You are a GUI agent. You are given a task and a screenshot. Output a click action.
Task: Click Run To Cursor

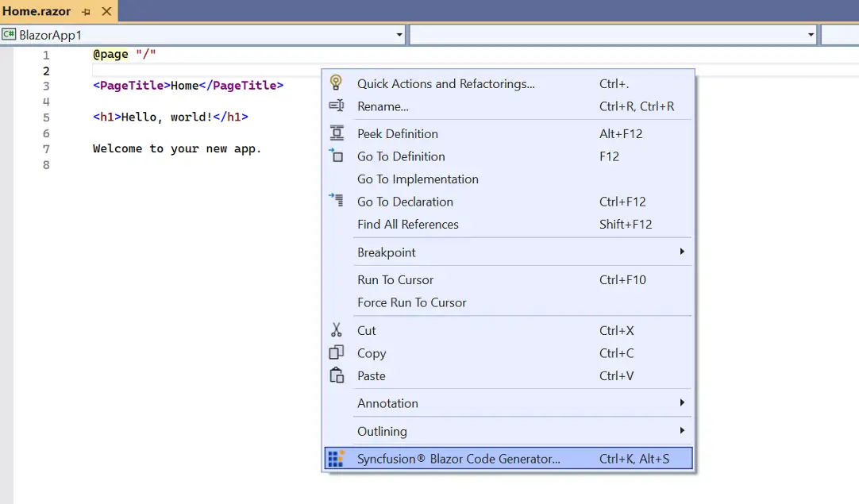point(395,280)
